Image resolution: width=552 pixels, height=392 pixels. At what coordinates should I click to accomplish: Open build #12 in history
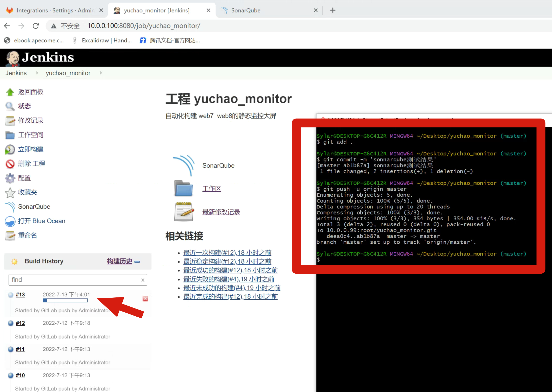coord(20,323)
